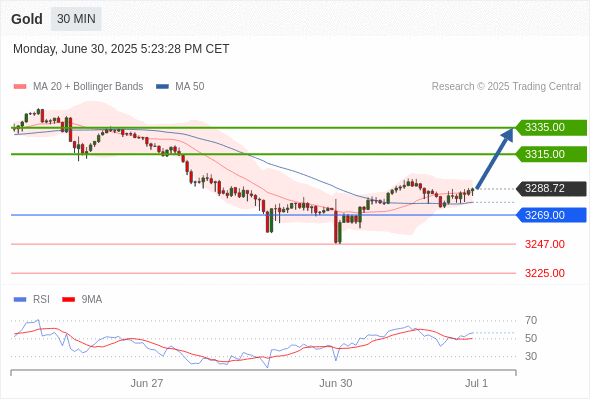Click the RSI blue legend swatch
The image size is (590, 400).
20,300
